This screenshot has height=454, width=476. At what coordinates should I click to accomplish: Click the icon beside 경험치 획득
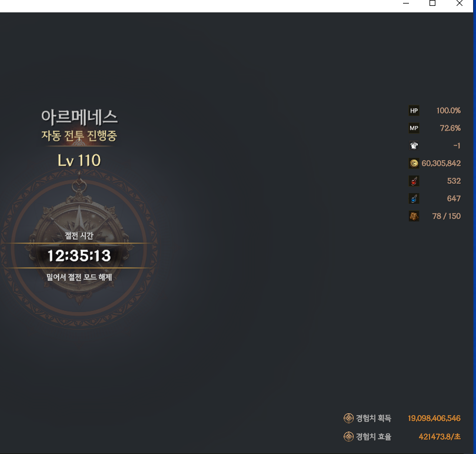click(x=348, y=419)
